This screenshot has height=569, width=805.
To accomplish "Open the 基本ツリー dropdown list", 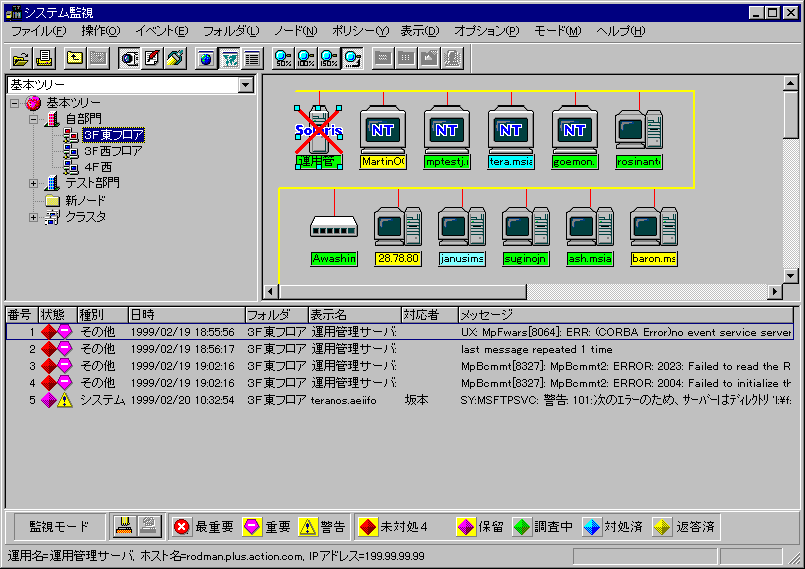I will (246, 85).
